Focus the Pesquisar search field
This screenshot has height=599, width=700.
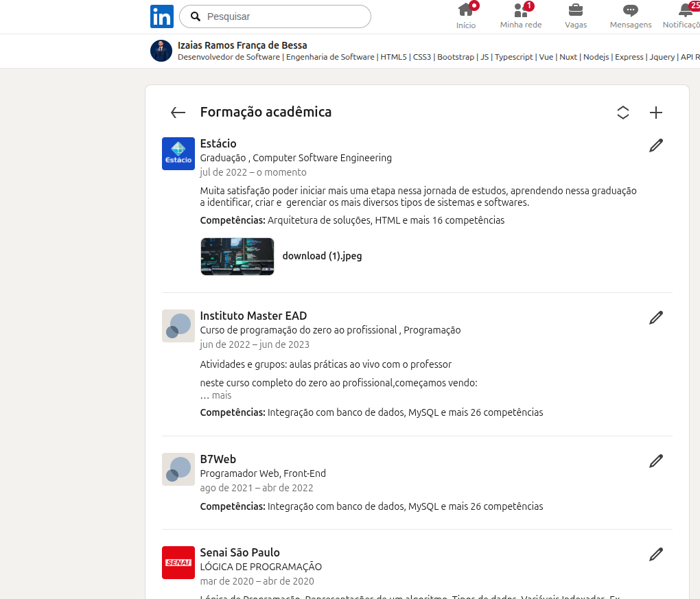point(275,16)
